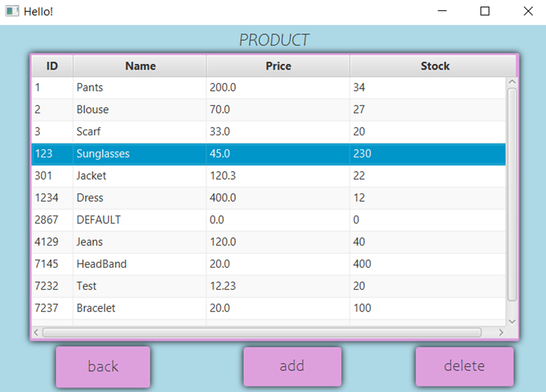The image size is (546, 392).
Task: Click the delete button
Action: tap(465, 366)
